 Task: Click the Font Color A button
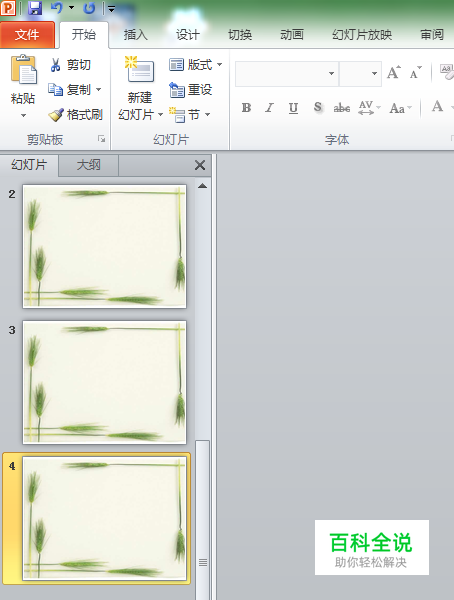[x=438, y=106]
